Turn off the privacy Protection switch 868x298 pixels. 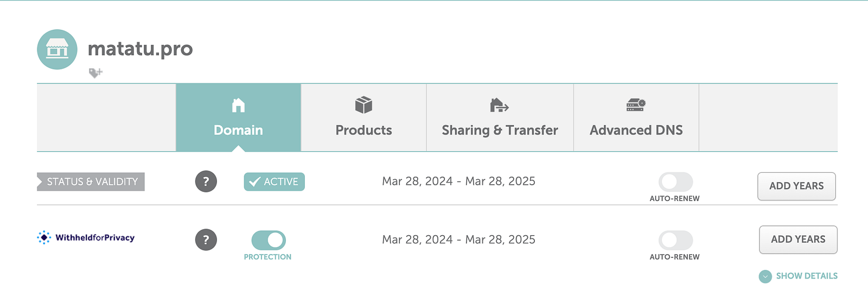269,239
